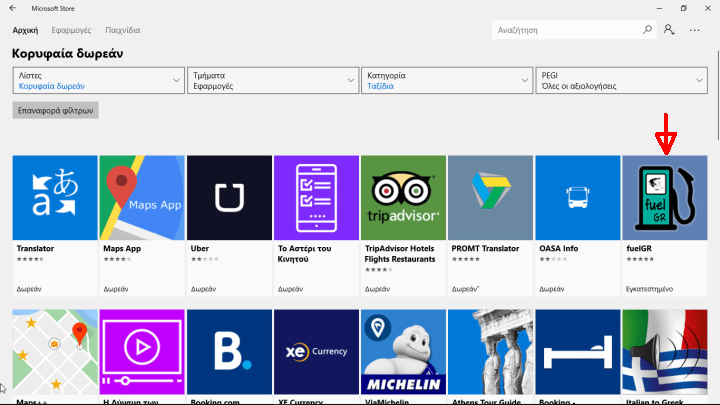Open the user account sign-in icon

669,30
